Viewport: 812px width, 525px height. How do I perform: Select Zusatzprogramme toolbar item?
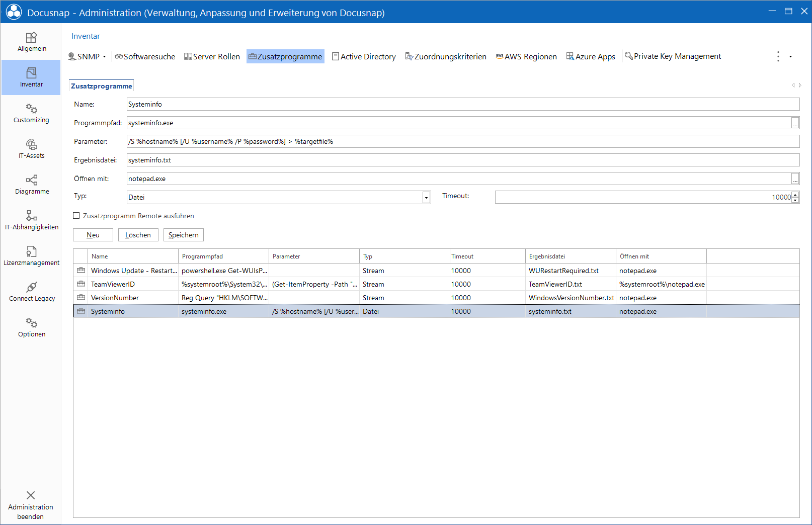pos(285,56)
